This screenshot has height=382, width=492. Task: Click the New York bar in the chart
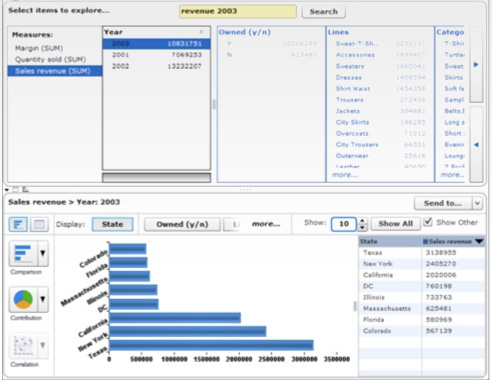pyautogui.click(x=188, y=331)
